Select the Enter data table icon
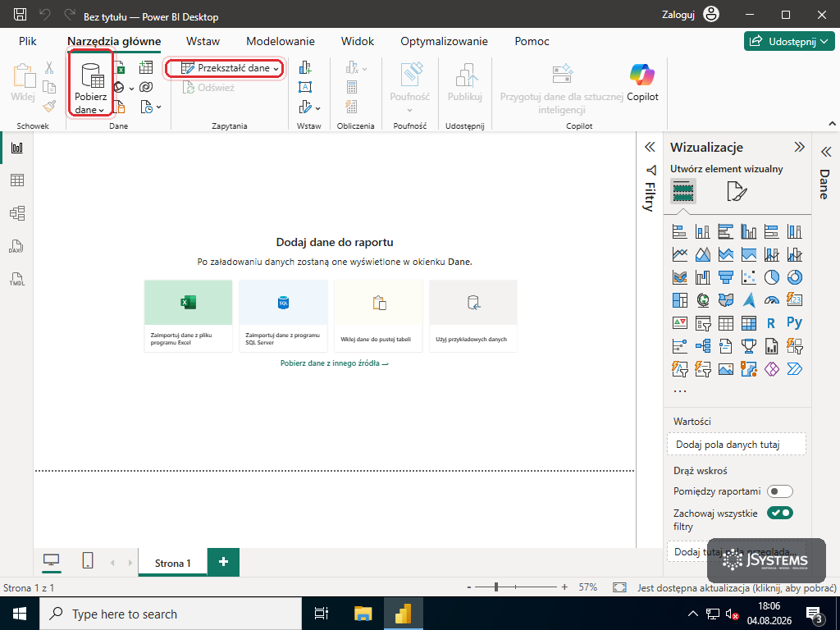 coord(146,67)
